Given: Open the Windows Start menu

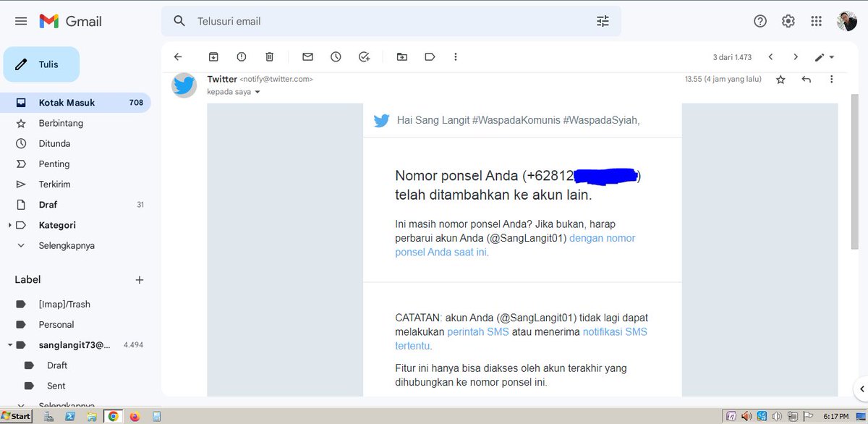Looking at the screenshot, I should [x=14, y=415].
